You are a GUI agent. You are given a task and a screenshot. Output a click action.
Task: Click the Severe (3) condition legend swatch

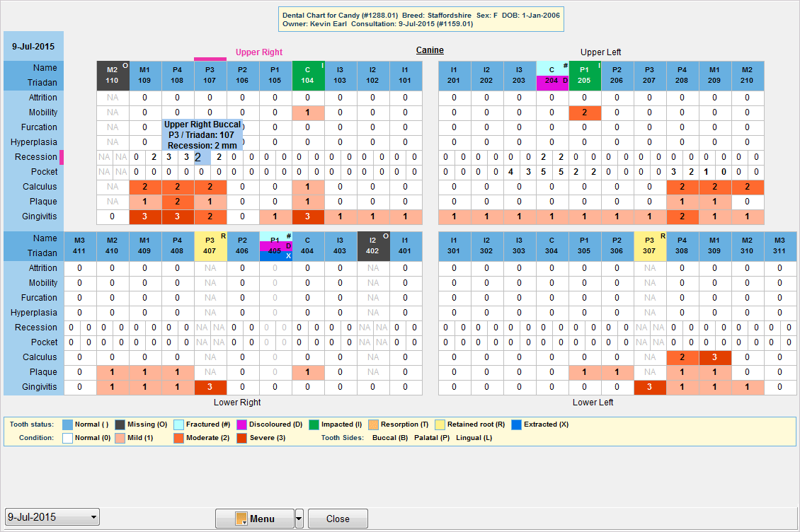242,438
